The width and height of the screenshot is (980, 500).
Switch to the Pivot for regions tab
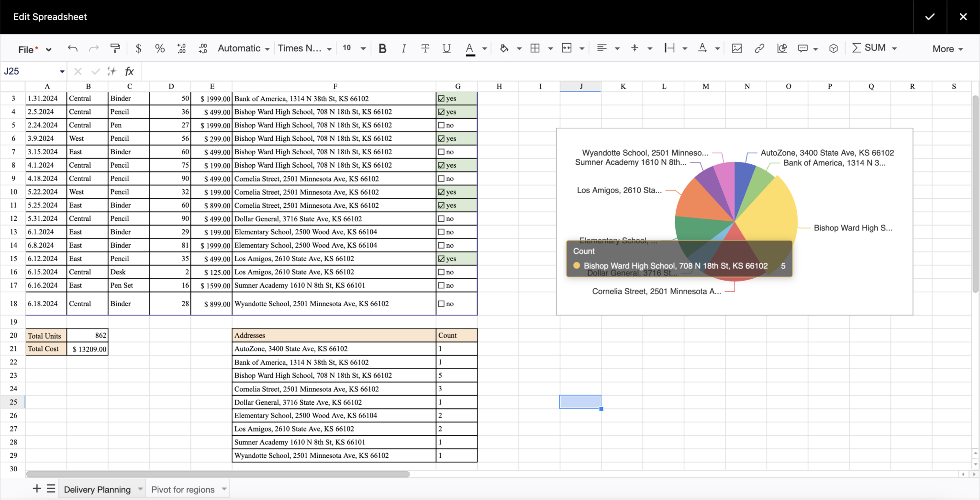coord(183,489)
